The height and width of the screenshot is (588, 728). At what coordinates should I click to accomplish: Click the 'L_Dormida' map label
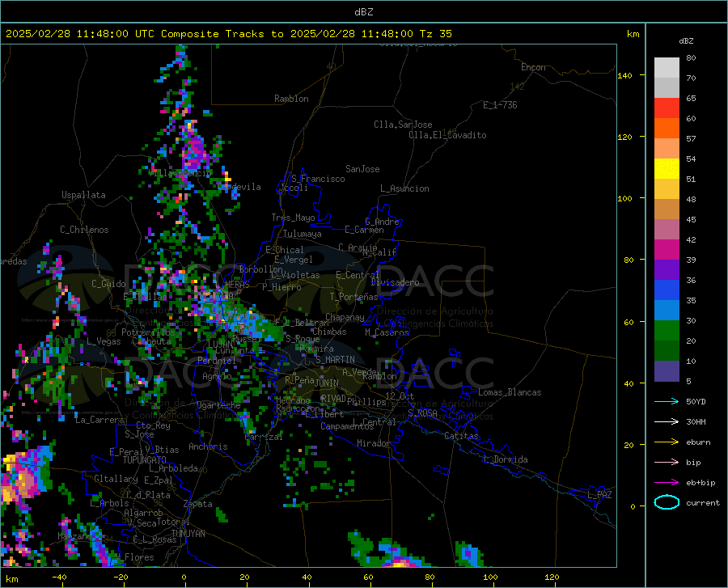(505, 459)
